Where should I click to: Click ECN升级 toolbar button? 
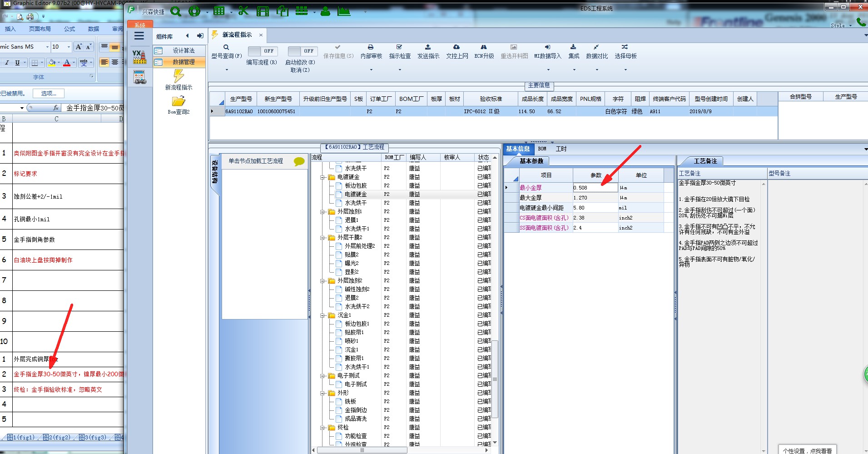coord(484,52)
